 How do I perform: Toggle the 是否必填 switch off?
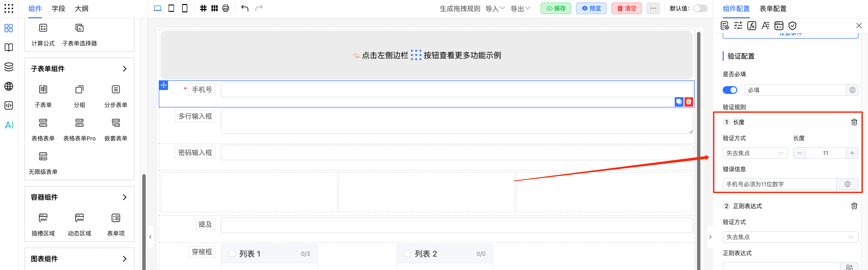coord(730,90)
